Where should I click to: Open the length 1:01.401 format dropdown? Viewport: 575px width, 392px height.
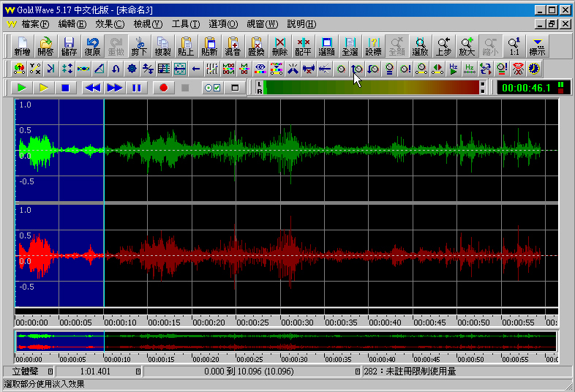(138, 372)
